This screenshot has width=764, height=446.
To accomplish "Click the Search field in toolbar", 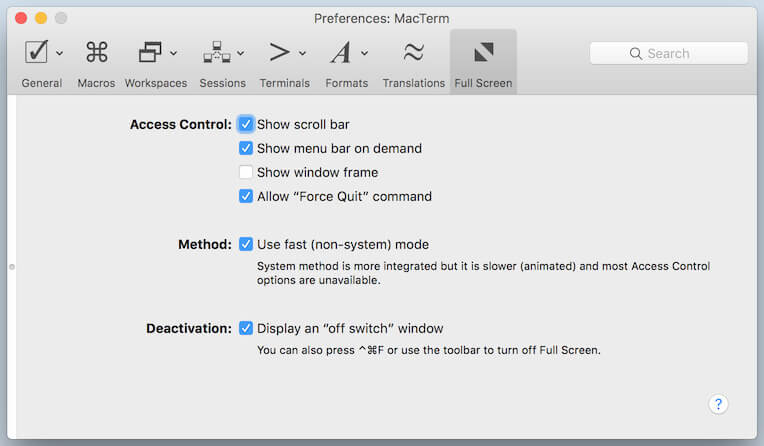I will (668, 53).
